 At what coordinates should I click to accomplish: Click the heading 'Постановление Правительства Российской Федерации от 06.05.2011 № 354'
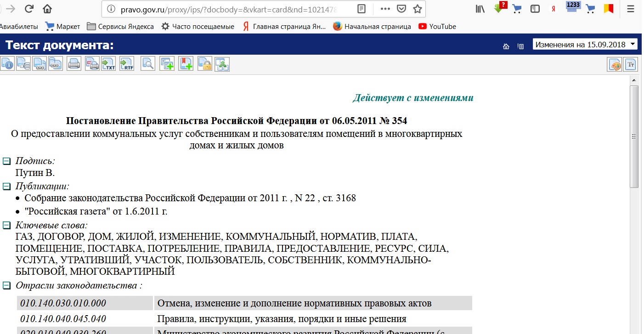[x=237, y=121]
